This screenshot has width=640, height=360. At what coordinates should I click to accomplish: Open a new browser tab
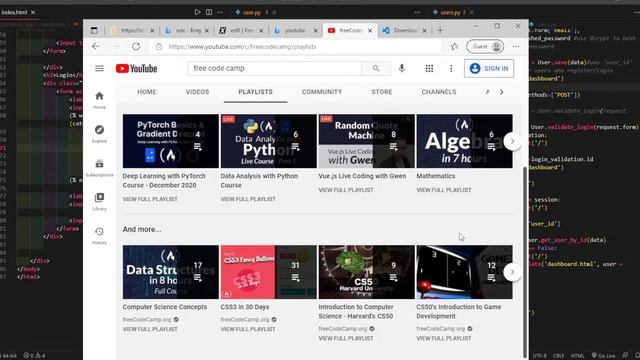[440, 30]
